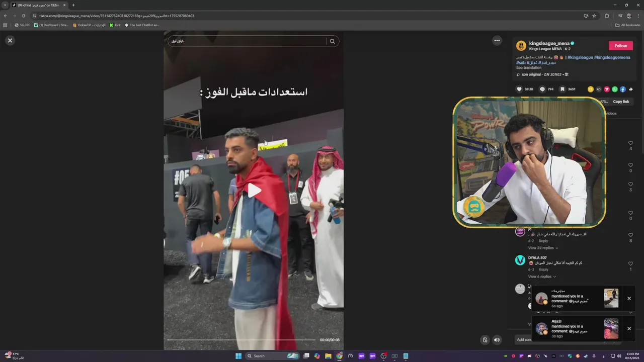644x362 pixels.
Task: Open a new browser tab
Action: pos(73,5)
